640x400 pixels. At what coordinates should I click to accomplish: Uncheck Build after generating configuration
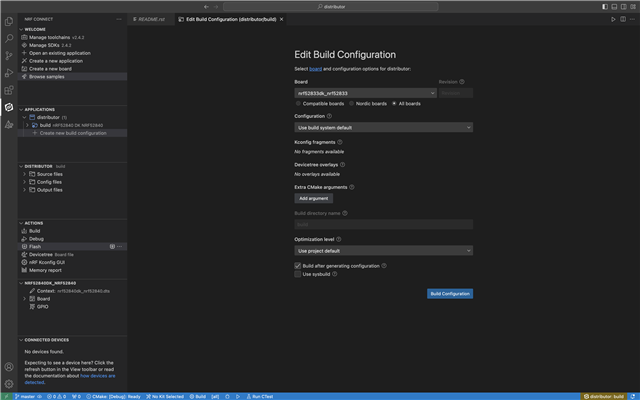(x=298, y=266)
